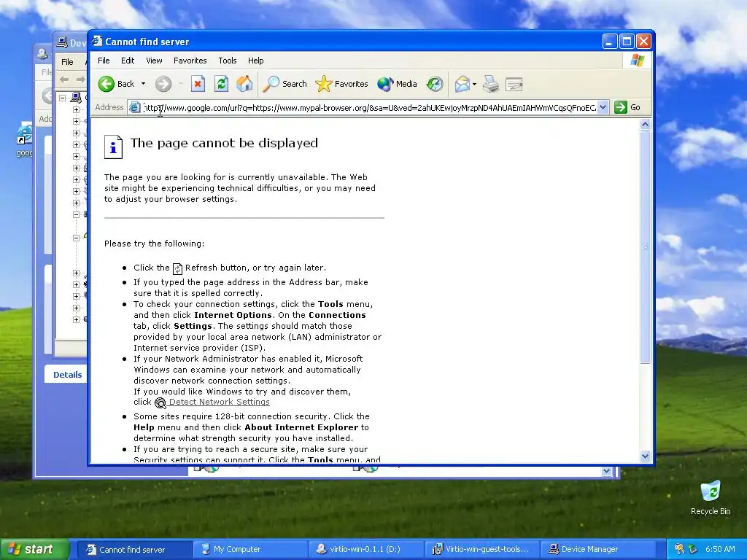Open the Windows Start button
Viewport: 747px width, 560px height.
[34, 549]
